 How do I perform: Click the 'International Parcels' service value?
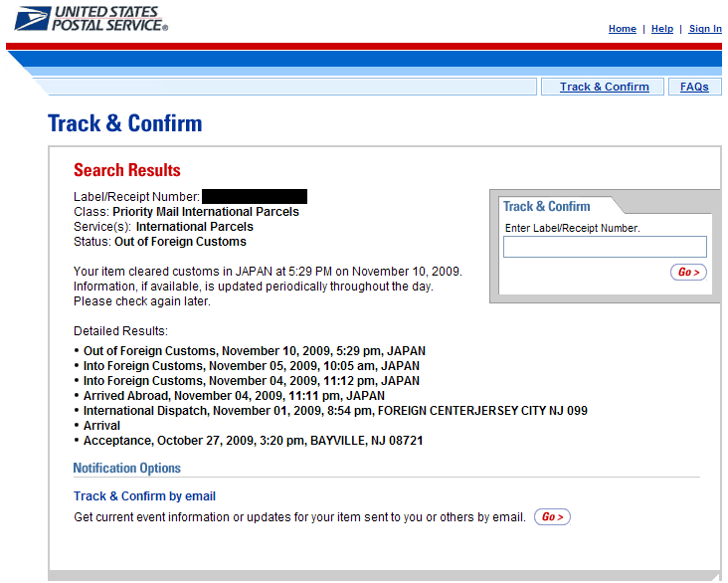pyautogui.click(x=195, y=227)
